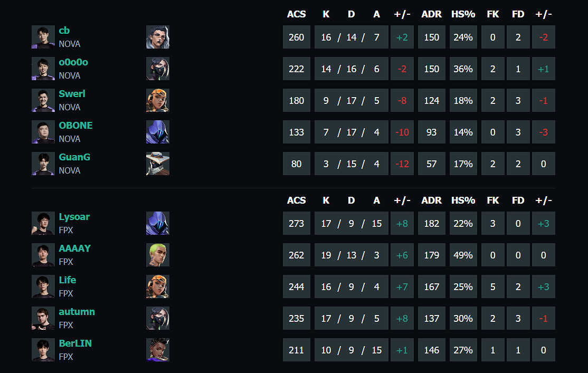The image size is (588, 373).
Task: Click cb's agent icon
Action: 157,37
